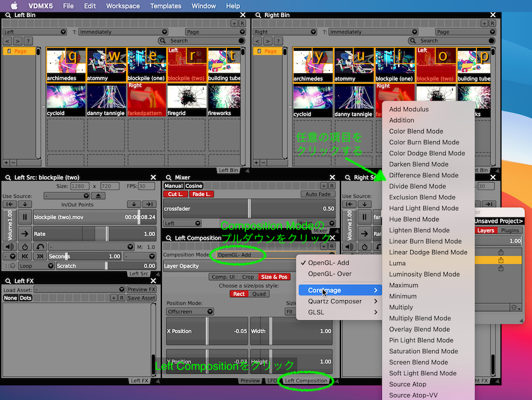Open the Offscreen position mode dropdown

tap(190, 311)
